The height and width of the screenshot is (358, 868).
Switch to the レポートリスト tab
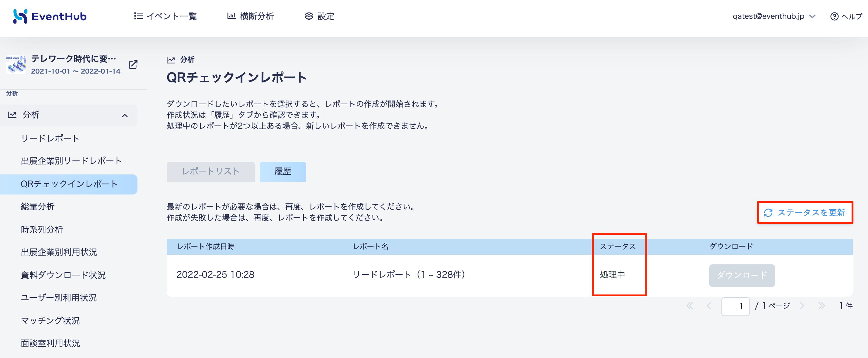(x=210, y=172)
